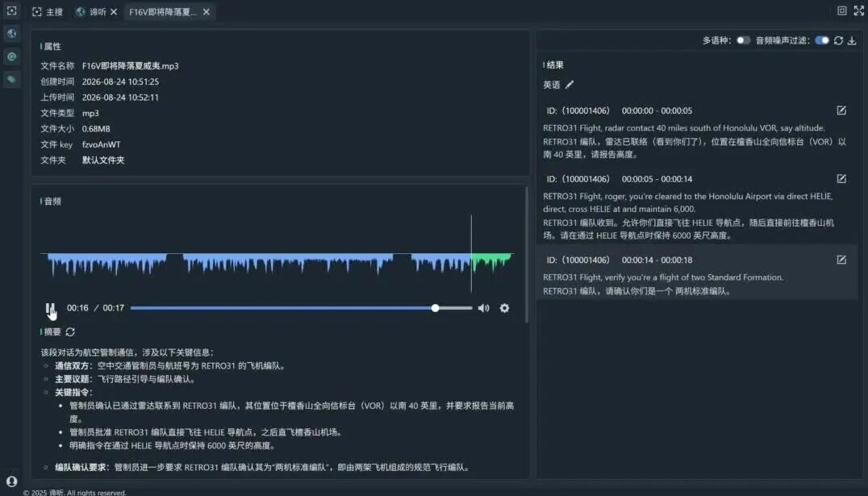Download the transcription results
Image resolution: width=868 pixels, height=496 pixels.
point(852,40)
